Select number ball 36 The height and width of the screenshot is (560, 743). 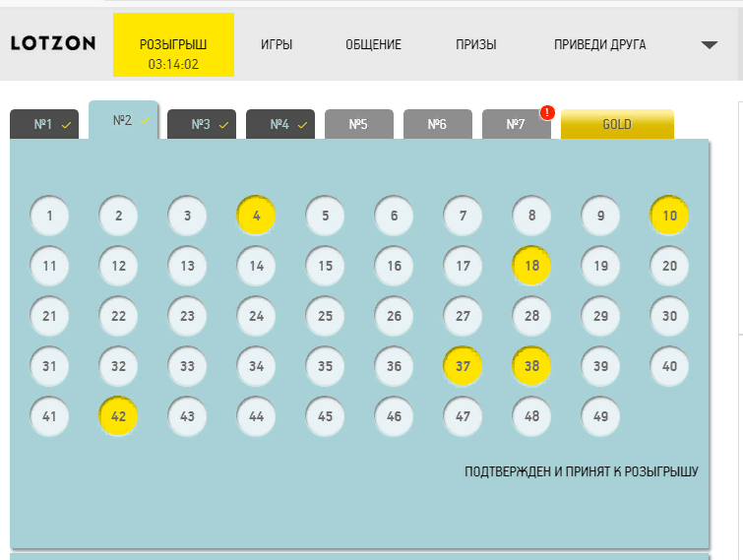394,366
